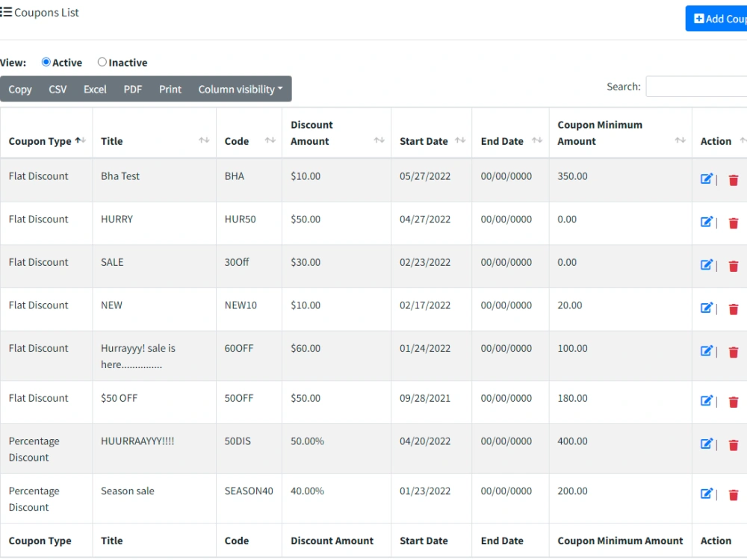
Task: Edit the $50 OFF coupon
Action: click(707, 401)
